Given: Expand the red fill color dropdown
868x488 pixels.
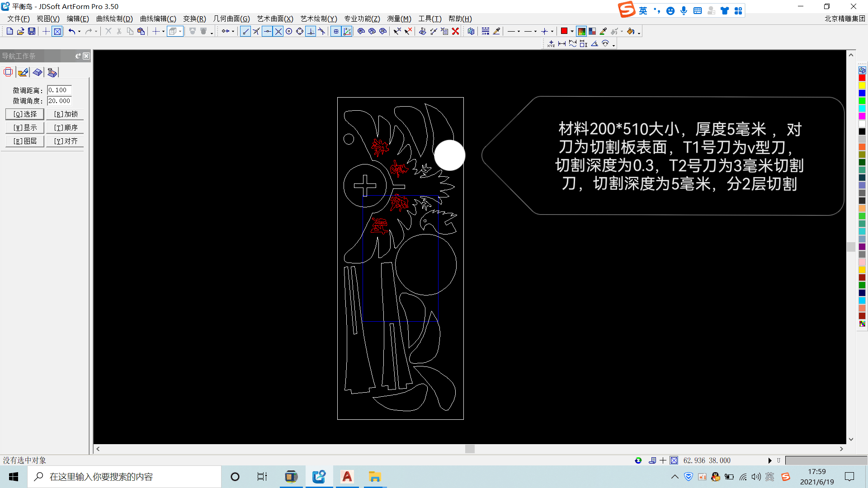Looking at the screenshot, I should point(572,31).
